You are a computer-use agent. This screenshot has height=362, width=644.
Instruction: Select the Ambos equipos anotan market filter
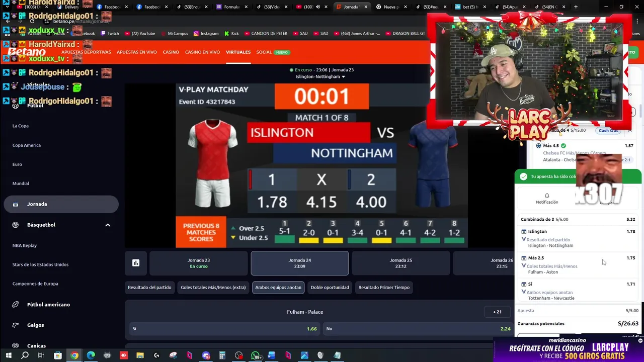[278, 288]
